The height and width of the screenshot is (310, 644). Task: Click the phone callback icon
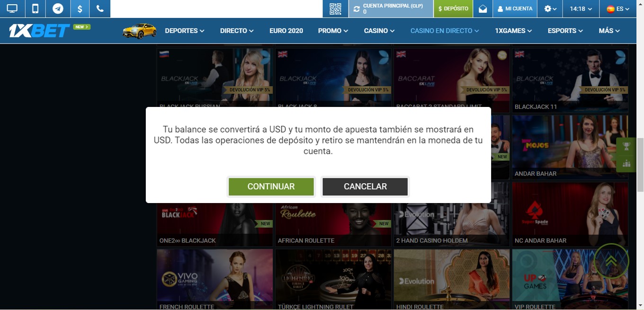coord(100,9)
